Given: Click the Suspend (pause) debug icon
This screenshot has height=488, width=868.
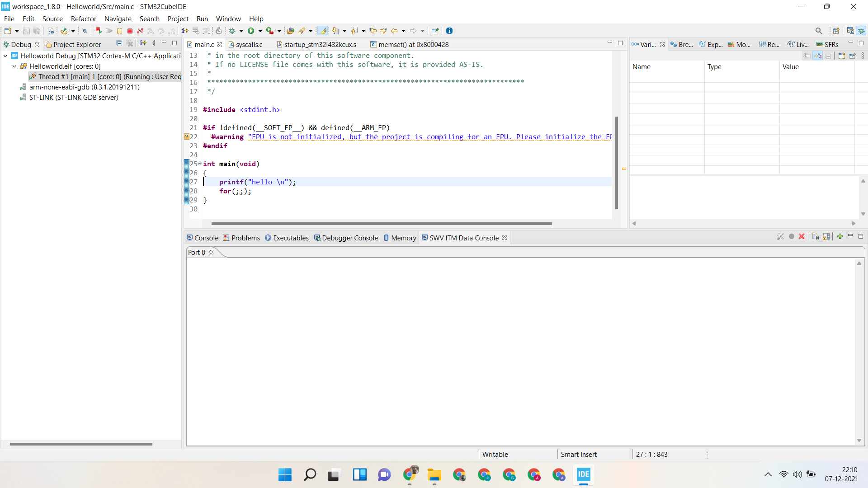Looking at the screenshot, I should coord(119,31).
